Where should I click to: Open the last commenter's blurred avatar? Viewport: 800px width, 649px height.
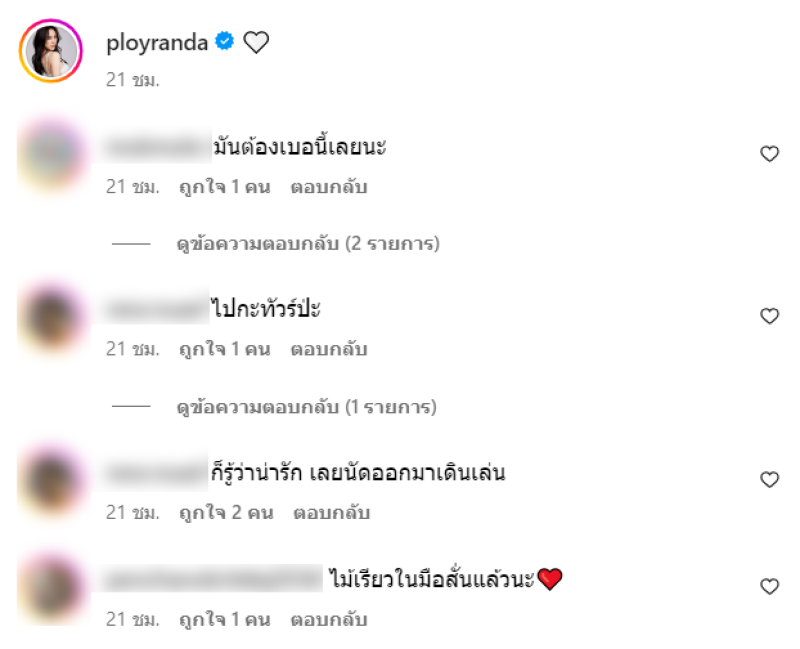(x=51, y=587)
